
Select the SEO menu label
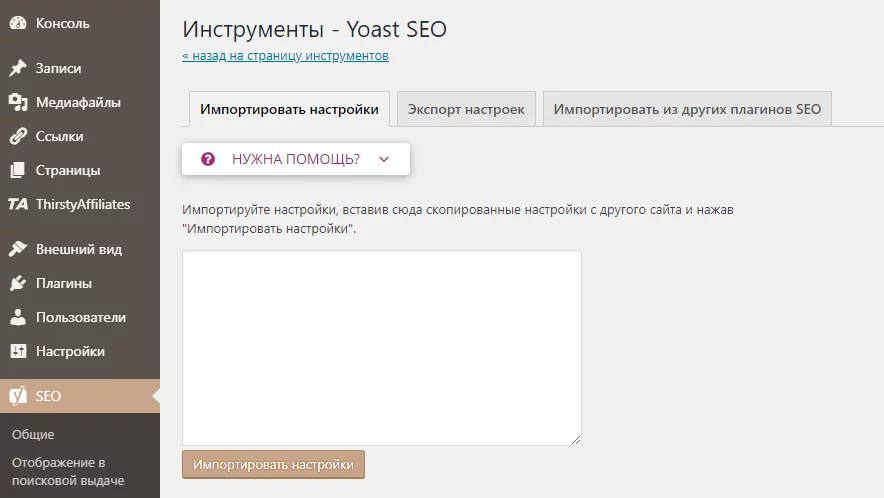pos(48,396)
